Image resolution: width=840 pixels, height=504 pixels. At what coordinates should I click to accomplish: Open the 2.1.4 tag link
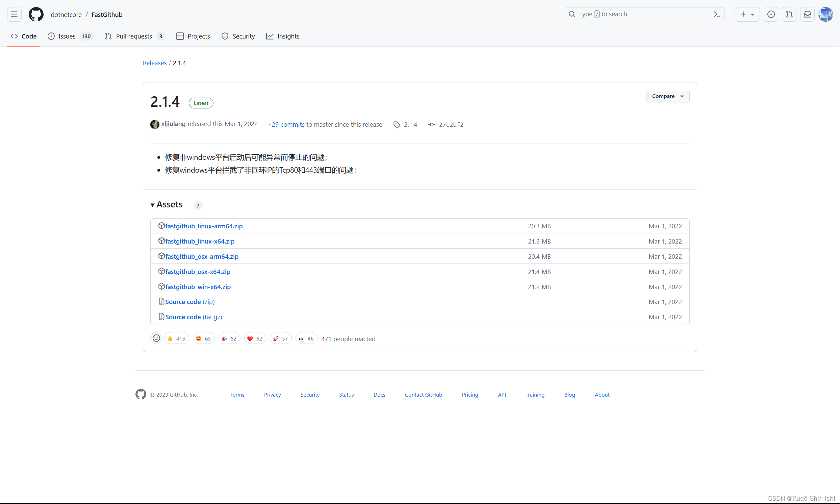[405, 125]
